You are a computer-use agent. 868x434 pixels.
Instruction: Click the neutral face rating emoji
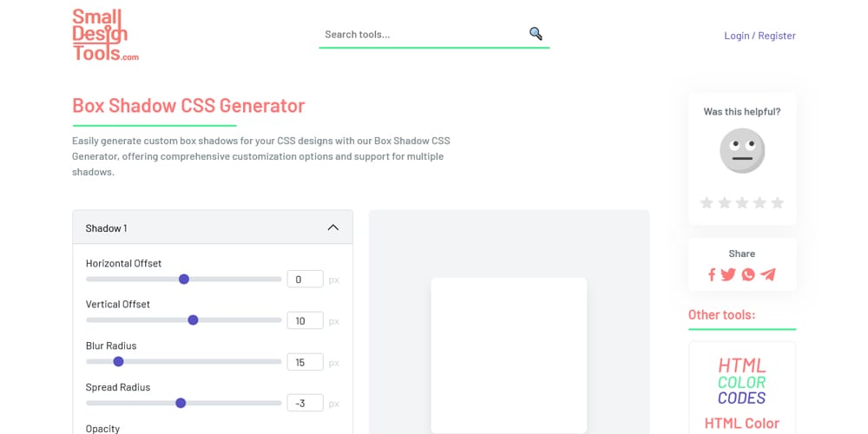(742, 150)
